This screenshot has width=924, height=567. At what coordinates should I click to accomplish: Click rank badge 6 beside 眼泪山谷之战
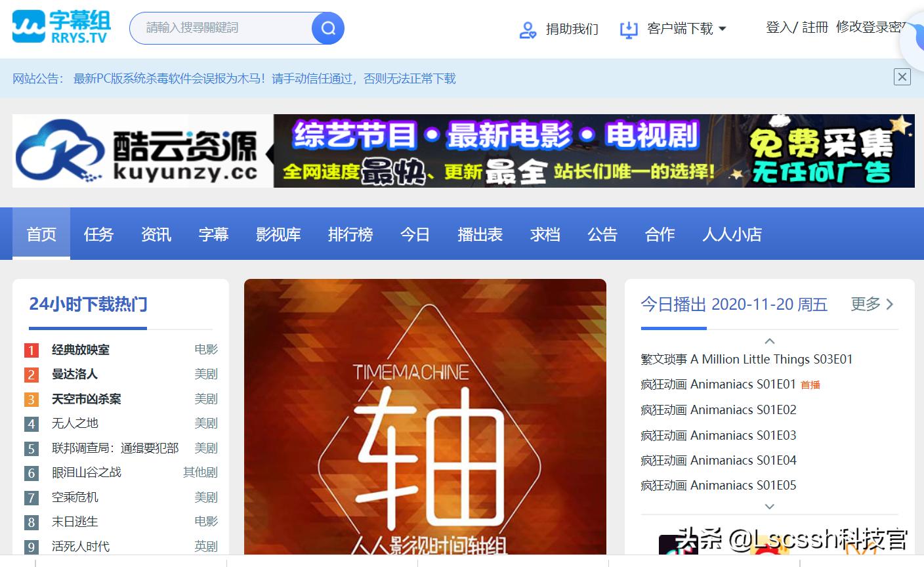pos(31,473)
